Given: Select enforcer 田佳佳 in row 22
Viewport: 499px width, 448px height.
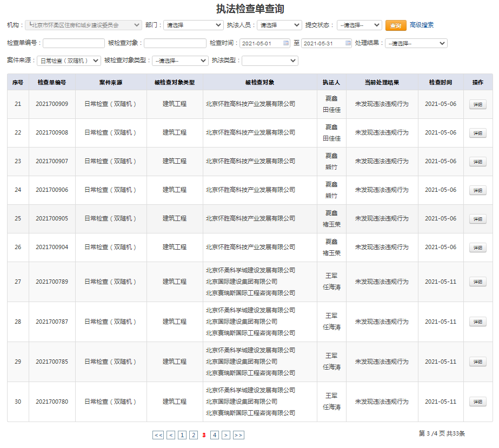Looking at the screenshot, I should pos(331,138).
